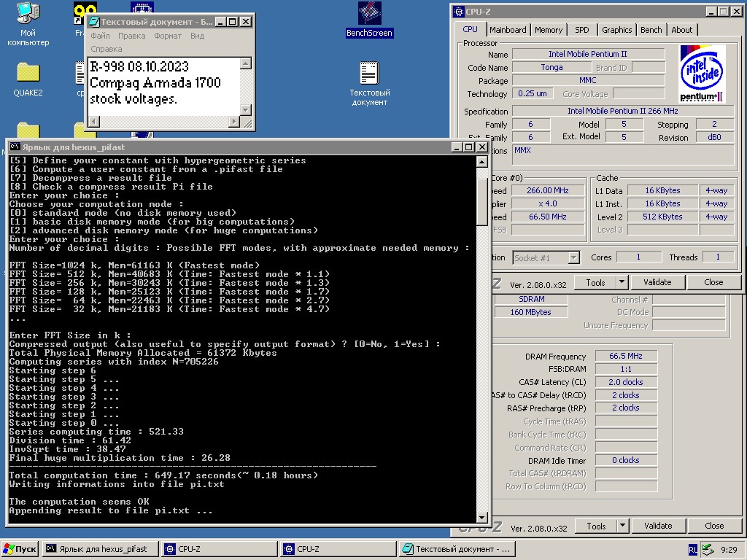The width and height of the screenshot is (747, 560).
Task: Click the 66.50 MHz bus speed value
Action: point(547,217)
